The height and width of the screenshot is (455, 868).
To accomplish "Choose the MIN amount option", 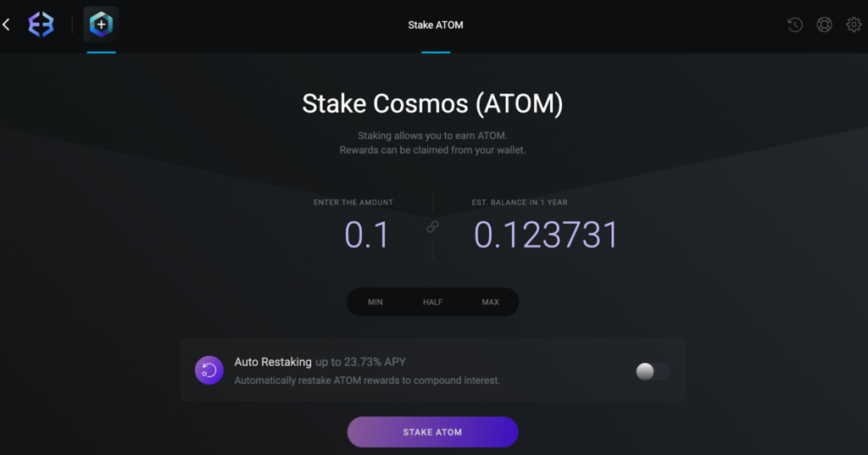I will click(376, 302).
